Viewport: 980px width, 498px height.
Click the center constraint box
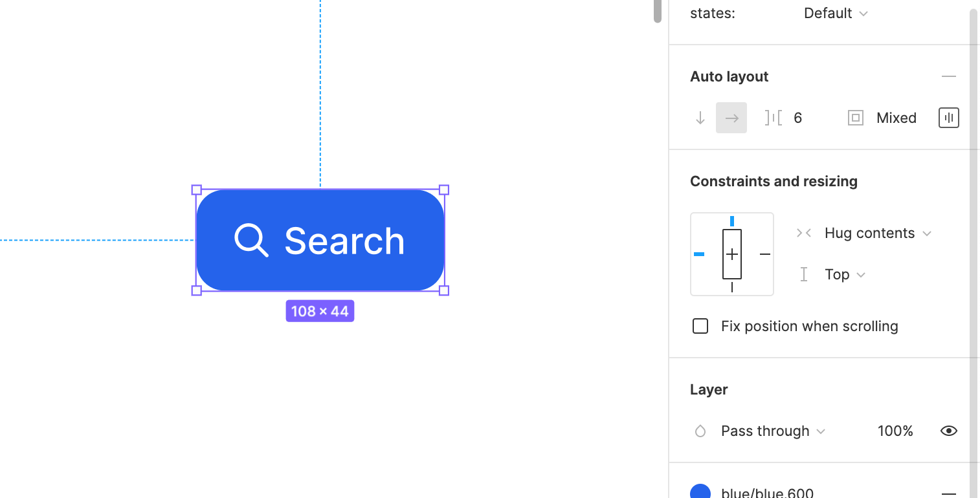pyautogui.click(x=732, y=254)
